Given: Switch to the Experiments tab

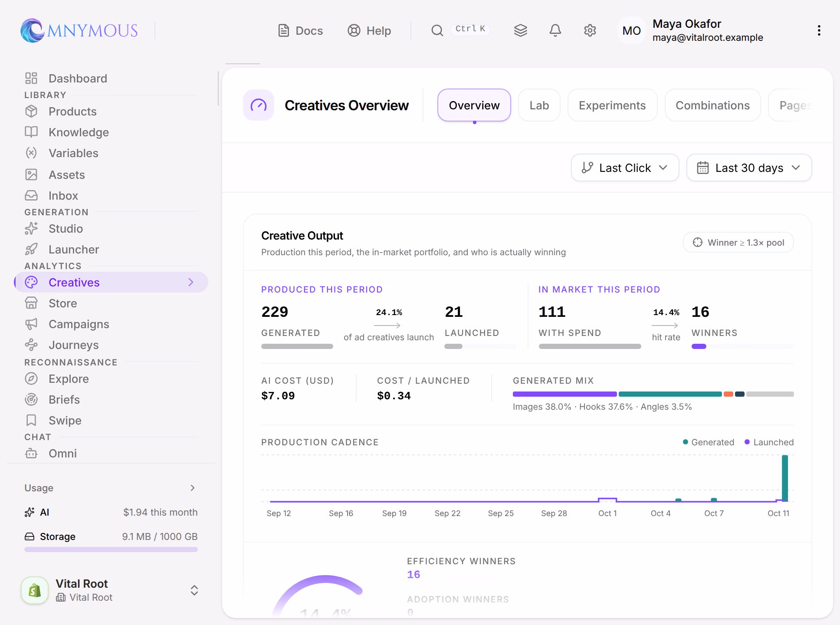Looking at the screenshot, I should (x=612, y=105).
